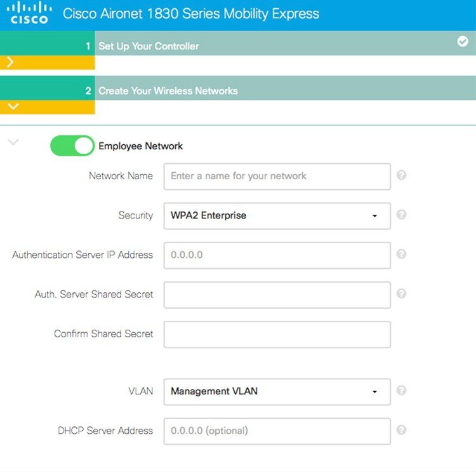Expand the Set Up Your Controller section arrow

tap(11, 62)
